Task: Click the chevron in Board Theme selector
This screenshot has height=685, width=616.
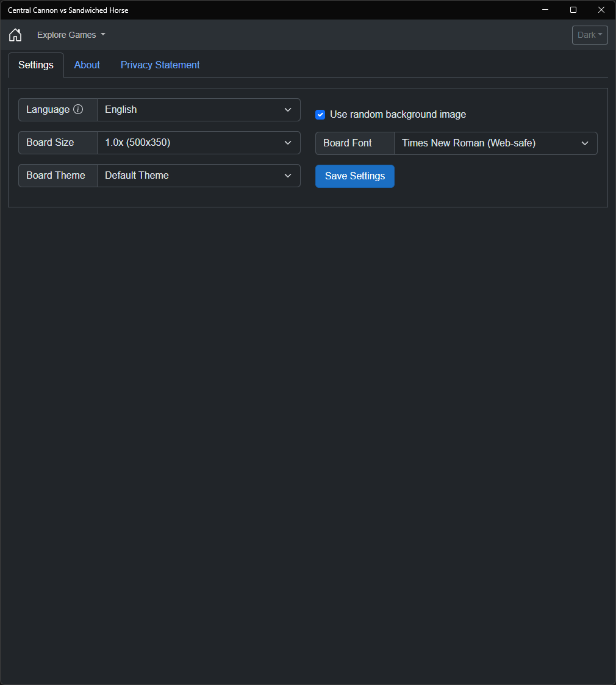Action: (288, 176)
